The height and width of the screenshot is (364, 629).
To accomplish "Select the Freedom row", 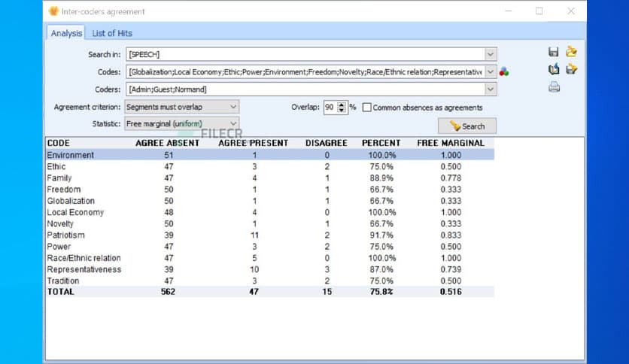I will tap(270, 190).
